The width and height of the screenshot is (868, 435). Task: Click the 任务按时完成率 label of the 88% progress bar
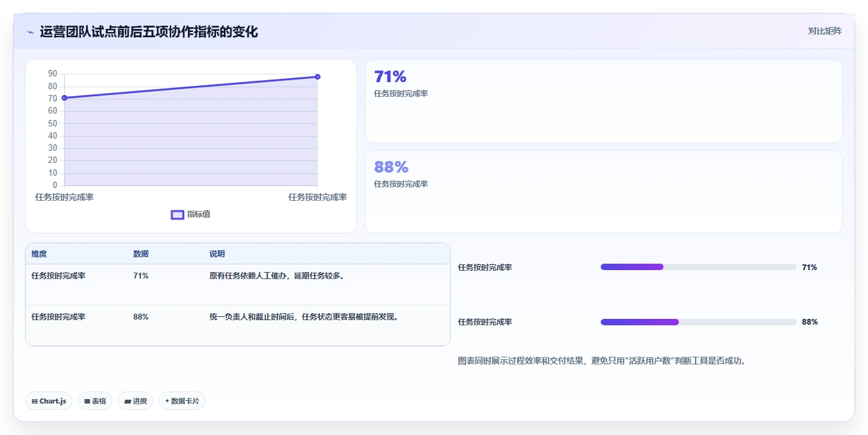tap(485, 322)
